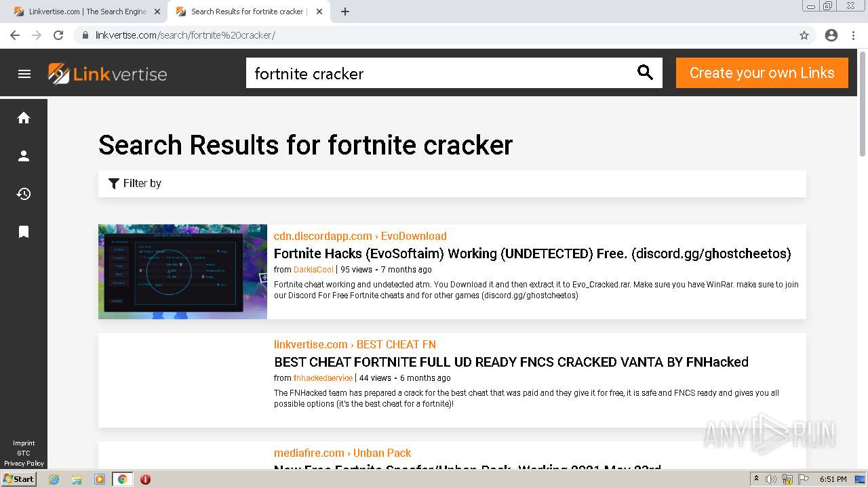Open Fortnite Hacks (EvoSoftaim) result title
Screen dimensions: 868x488
[x=532, y=253]
